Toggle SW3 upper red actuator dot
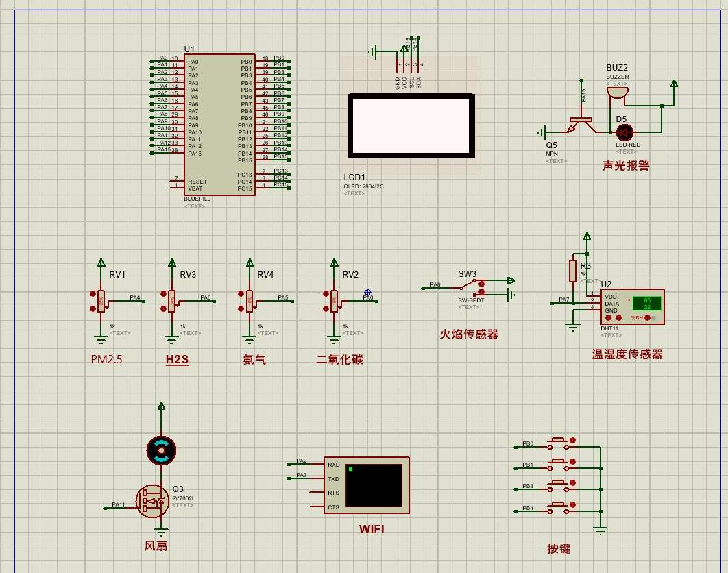 (481, 284)
